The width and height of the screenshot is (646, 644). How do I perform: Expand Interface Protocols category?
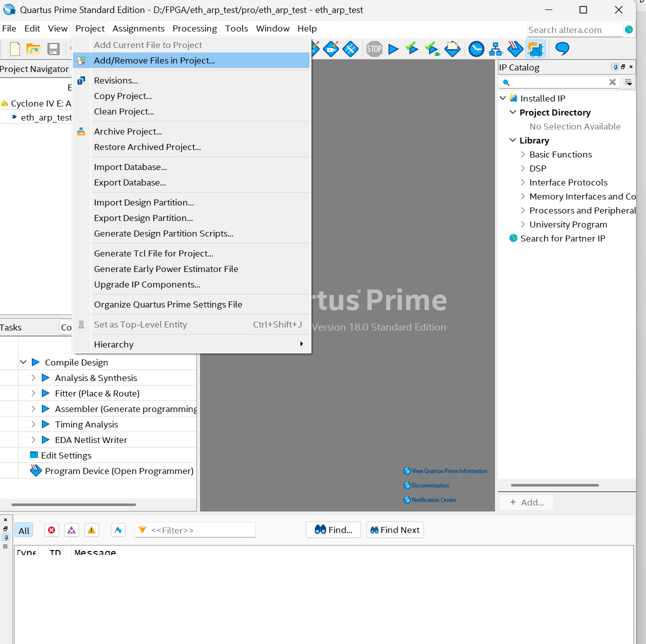coord(522,182)
